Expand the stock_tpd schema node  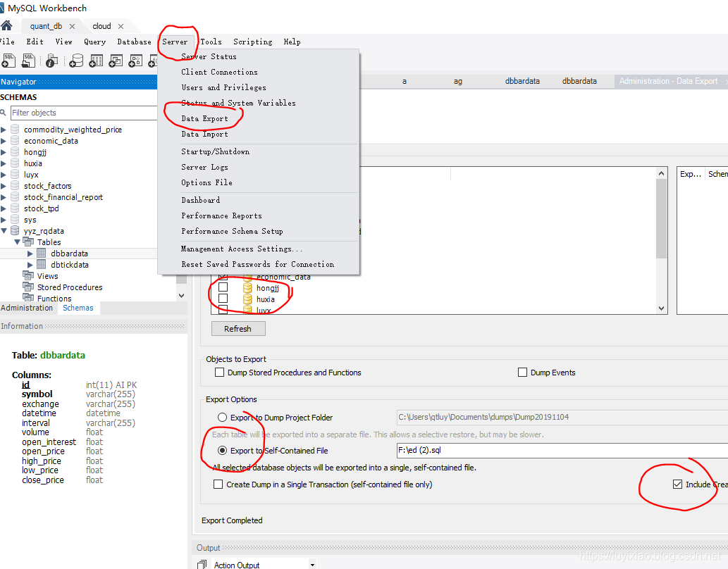click(4, 208)
